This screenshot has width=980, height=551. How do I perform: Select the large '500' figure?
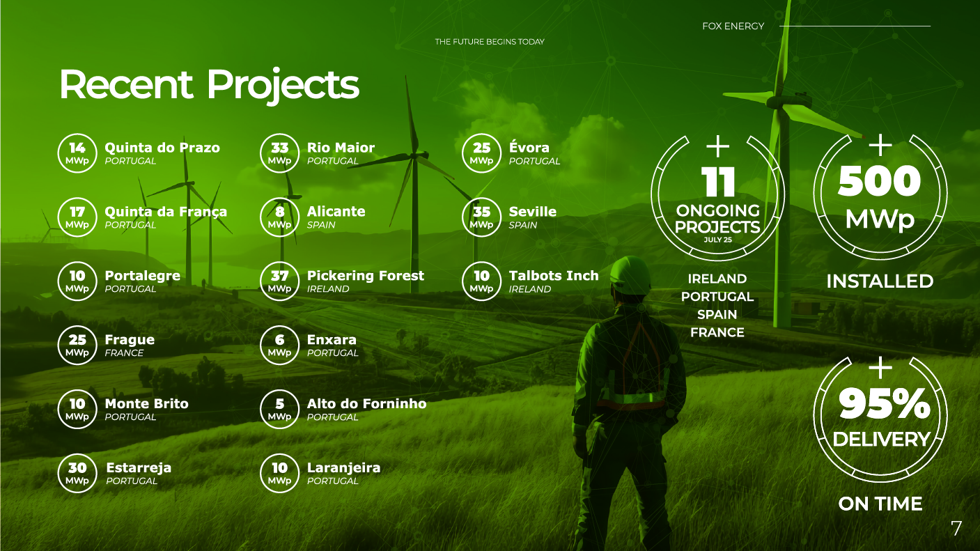[x=880, y=181]
